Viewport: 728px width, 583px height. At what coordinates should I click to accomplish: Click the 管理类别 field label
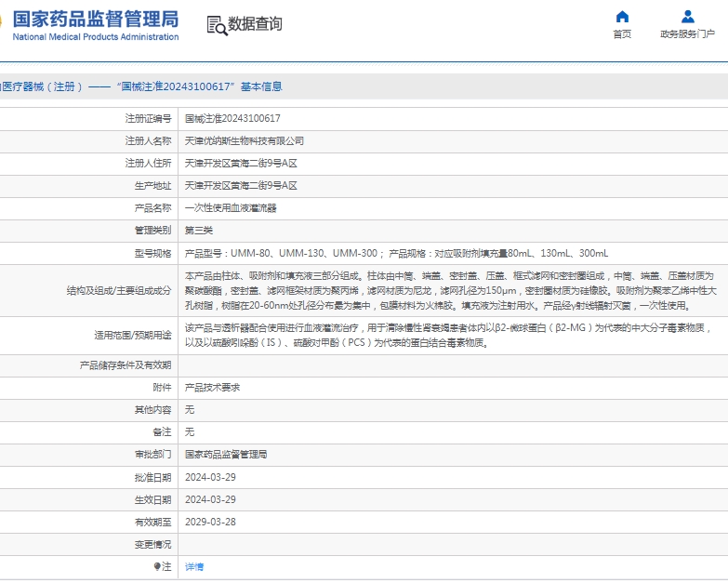click(x=152, y=231)
